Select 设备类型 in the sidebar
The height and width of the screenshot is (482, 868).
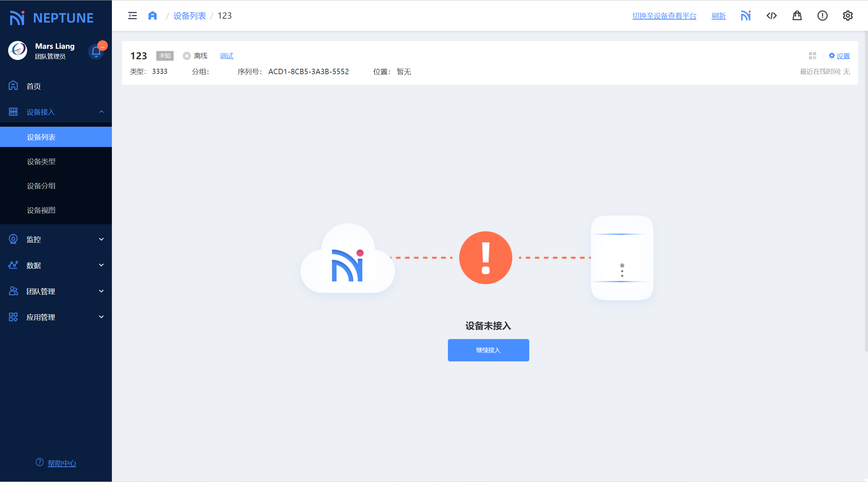click(56, 162)
